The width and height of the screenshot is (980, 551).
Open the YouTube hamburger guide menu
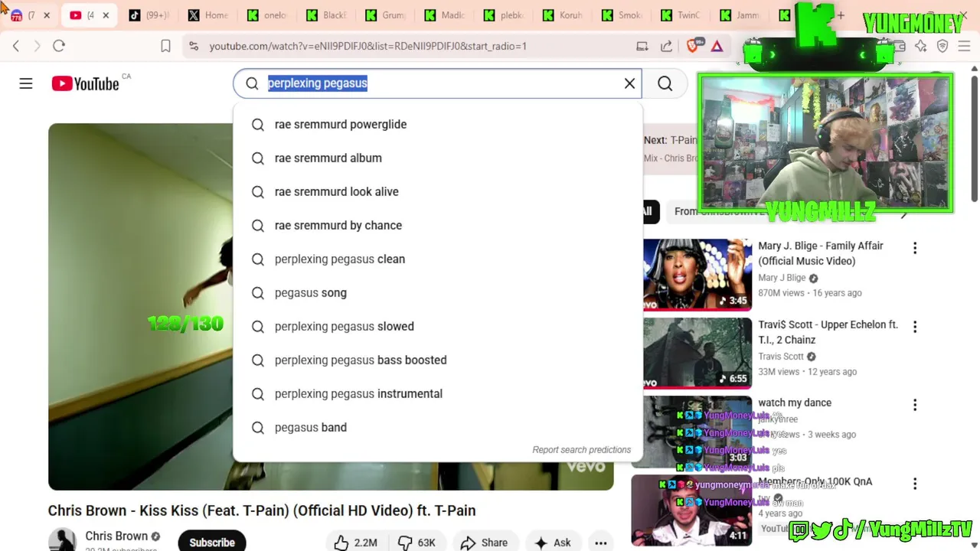coord(26,83)
